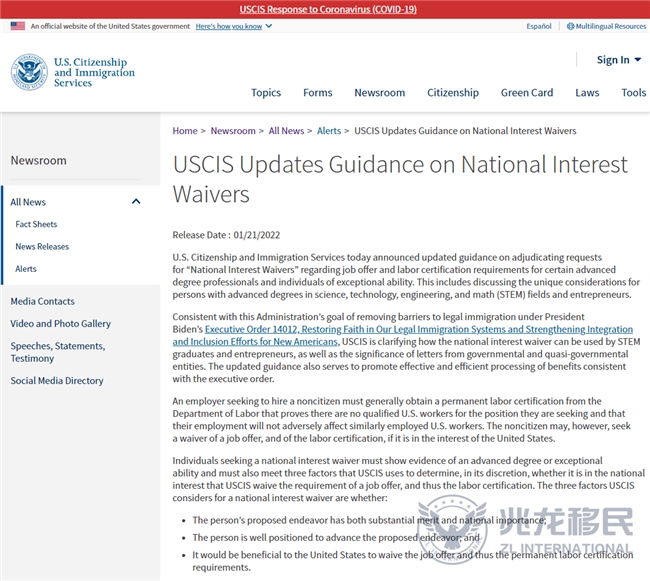650x581 pixels.
Task: Go to All News in breadcrumb
Action: point(286,131)
